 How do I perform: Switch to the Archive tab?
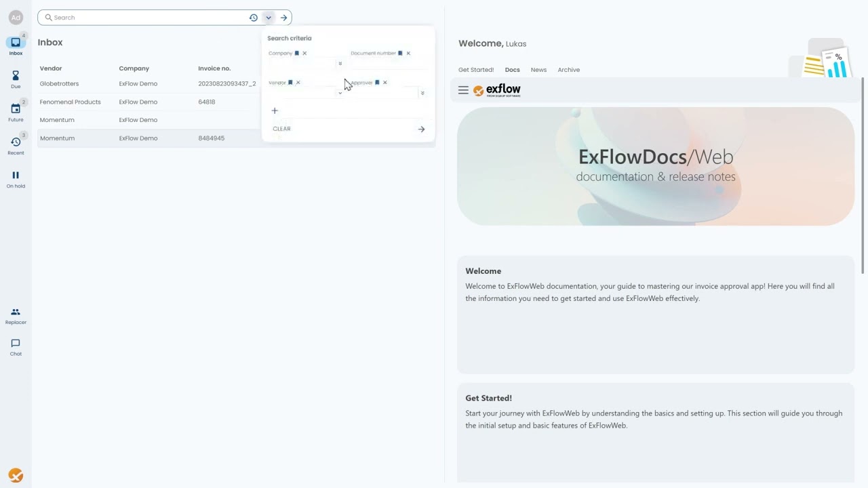569,70
